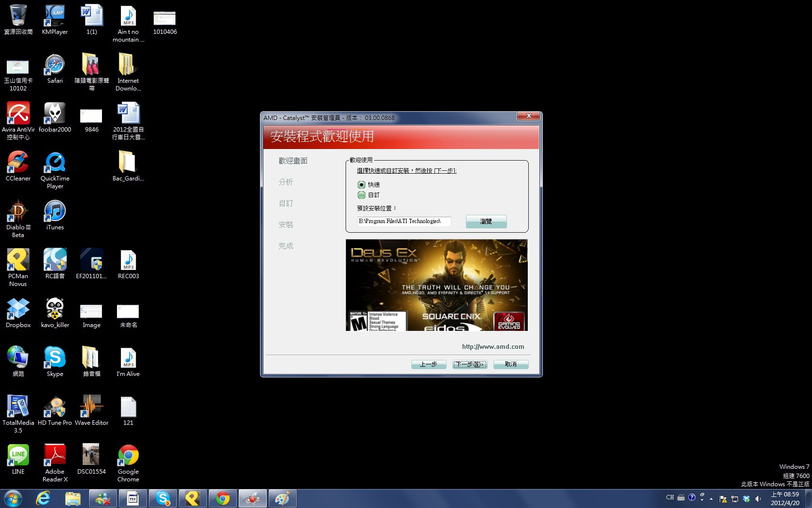
Task: Select the Safari desktop shortcut
Action: 55,69
